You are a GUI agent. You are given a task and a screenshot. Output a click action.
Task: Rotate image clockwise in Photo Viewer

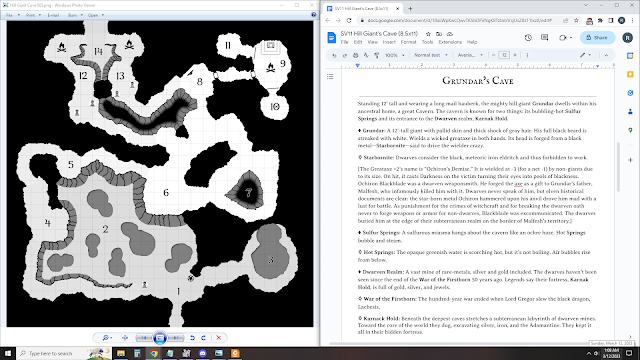click(x=203, y=338)
